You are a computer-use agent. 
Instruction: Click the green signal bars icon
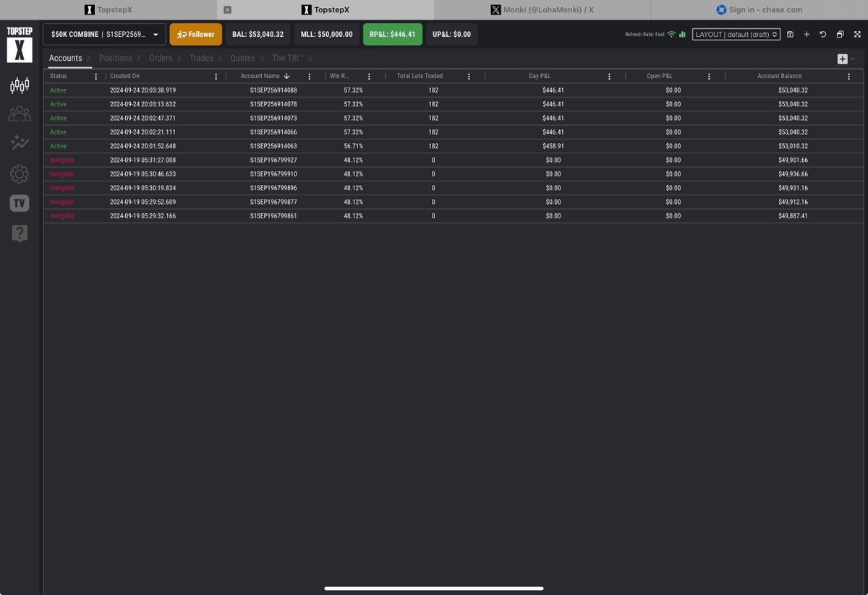coord(682,34)
